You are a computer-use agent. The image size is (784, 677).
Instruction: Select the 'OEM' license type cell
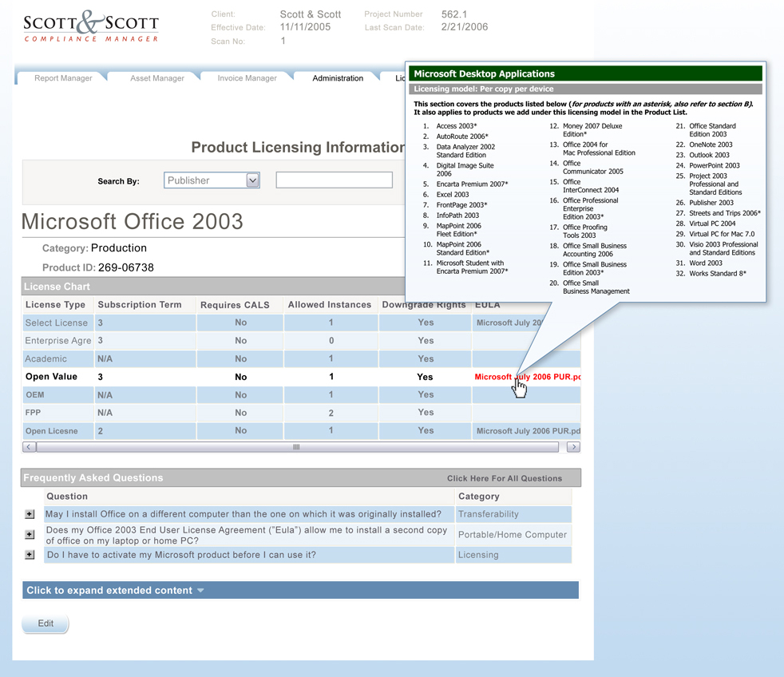[x=58, y=394]
